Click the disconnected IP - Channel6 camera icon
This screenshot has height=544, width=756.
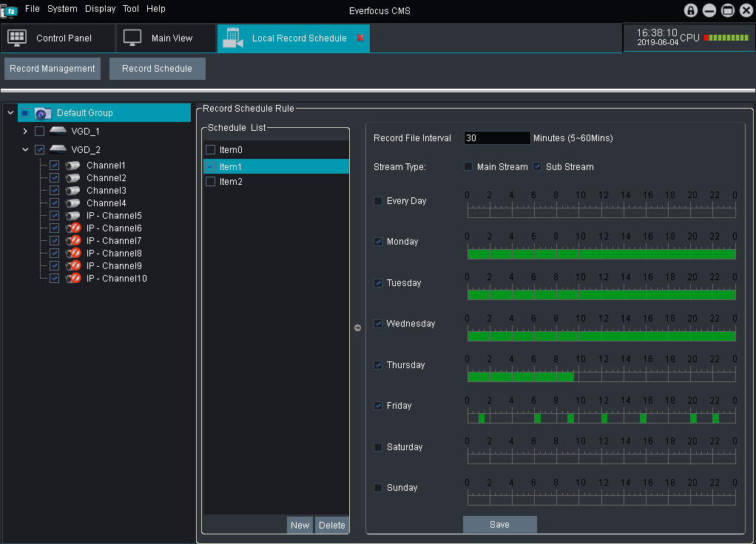tap(72, 228)
